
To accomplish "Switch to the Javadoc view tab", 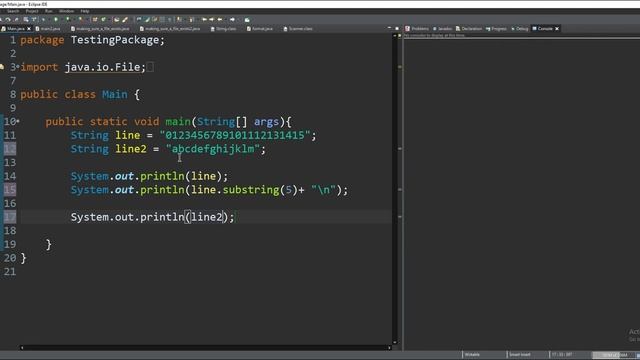I will point(442,29).
